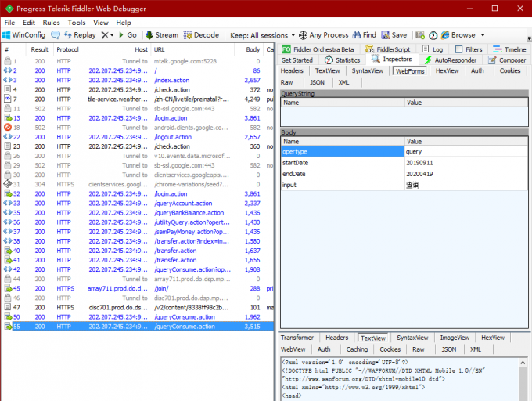
Task: Click the WinConfig Windows icon
Action: coord(6,35)
